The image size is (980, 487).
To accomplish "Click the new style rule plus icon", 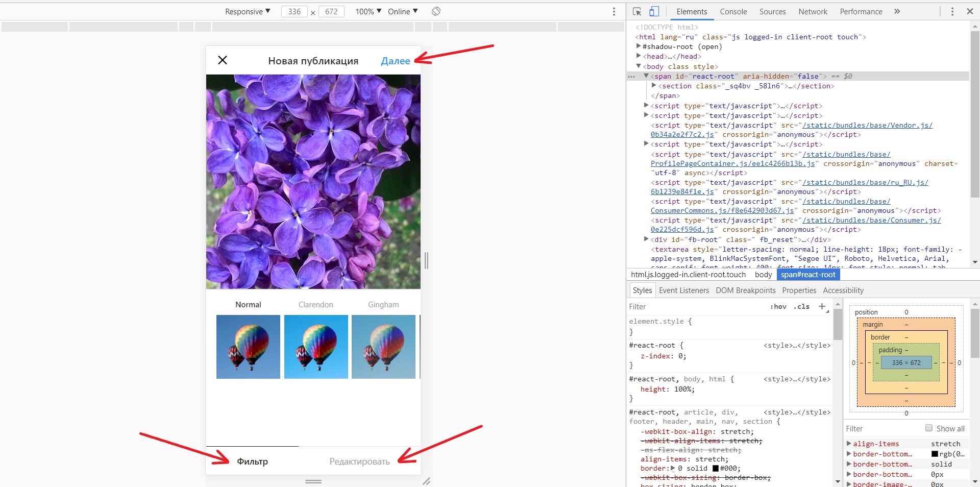I will click(822, 306).
